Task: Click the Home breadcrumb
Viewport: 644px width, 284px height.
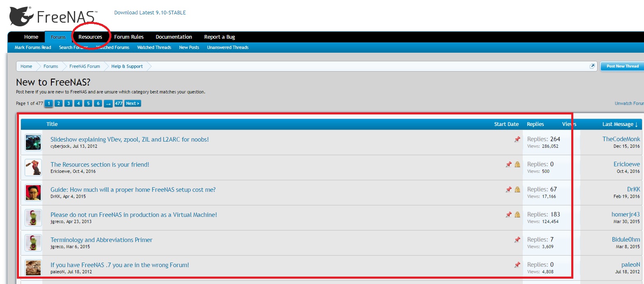Action: pyautogui.click(x=26, y=66)
